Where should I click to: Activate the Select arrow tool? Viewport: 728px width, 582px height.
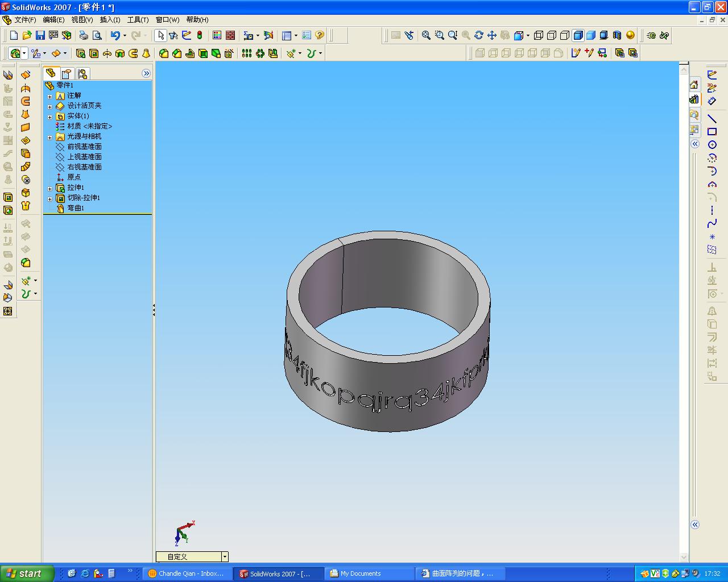coord(161,35)
